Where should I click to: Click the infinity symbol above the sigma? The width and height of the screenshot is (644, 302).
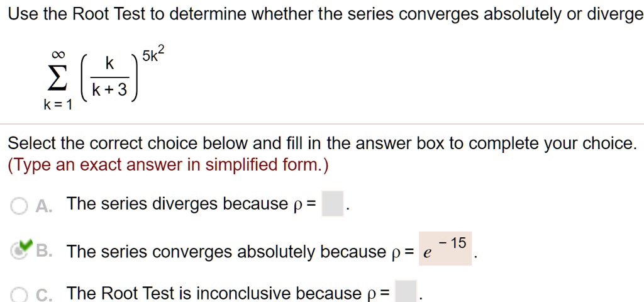pos(58,54)
